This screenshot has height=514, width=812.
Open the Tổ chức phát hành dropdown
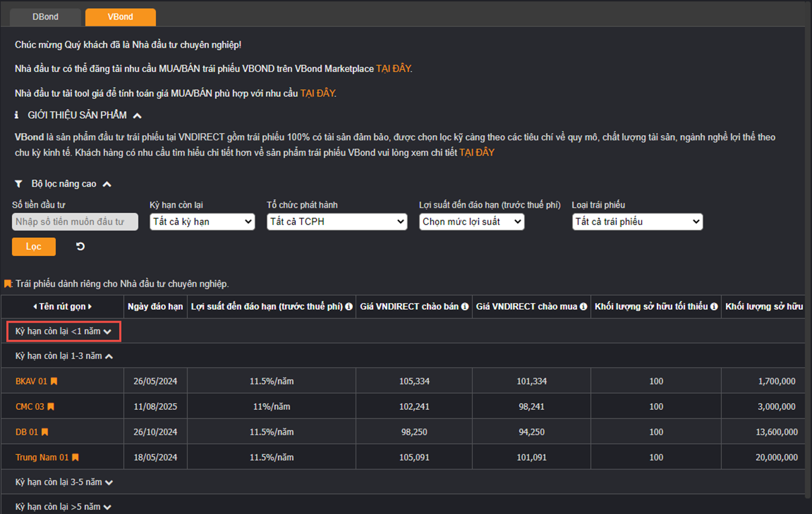coord(337,222)
